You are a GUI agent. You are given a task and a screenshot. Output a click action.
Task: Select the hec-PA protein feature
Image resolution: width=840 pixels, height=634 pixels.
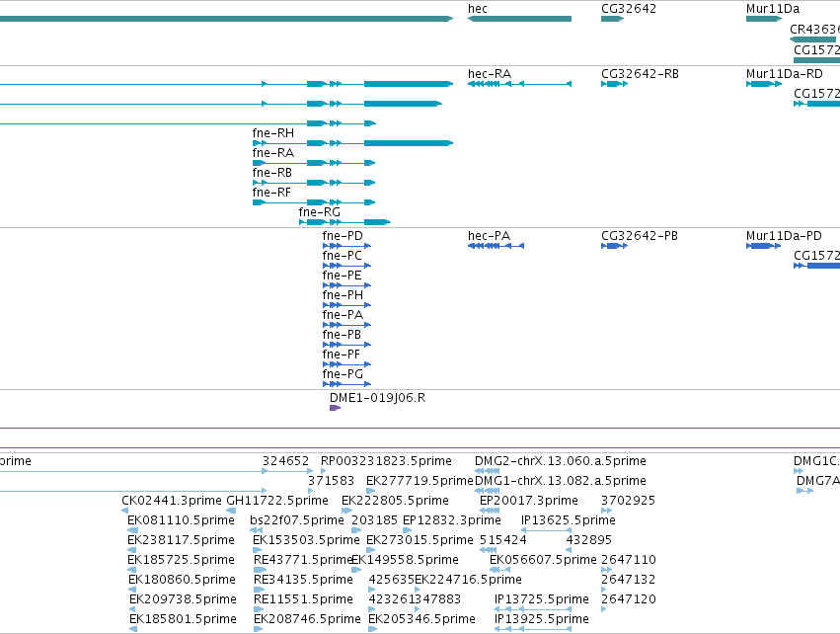(x=496, y=246)
